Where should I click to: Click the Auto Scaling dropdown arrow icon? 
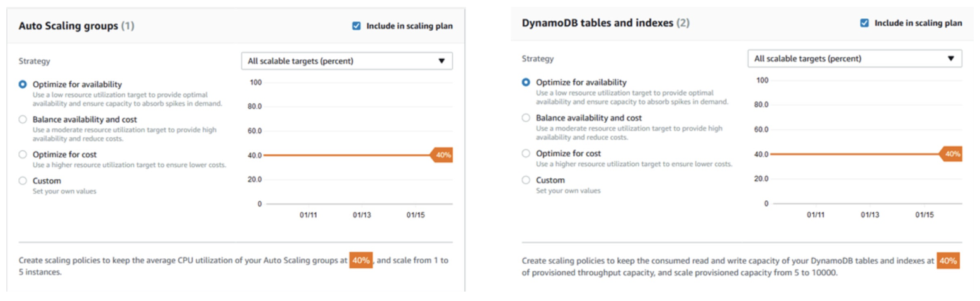442,61
